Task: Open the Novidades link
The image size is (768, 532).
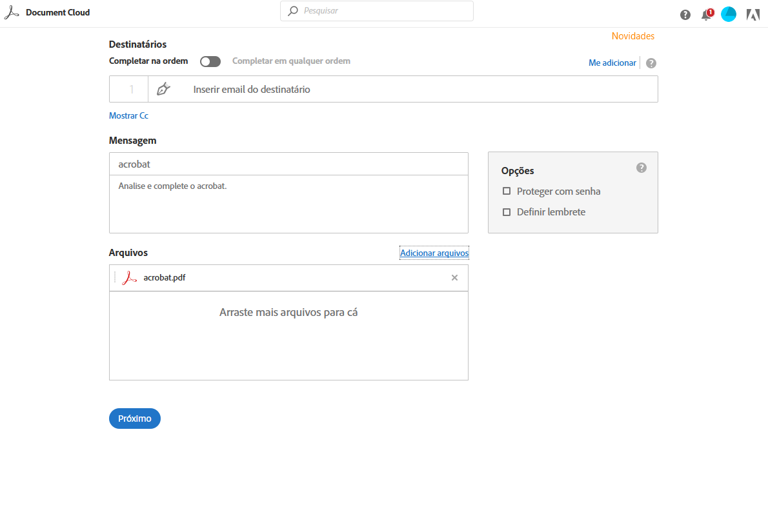Action: (x=632, y=36)
